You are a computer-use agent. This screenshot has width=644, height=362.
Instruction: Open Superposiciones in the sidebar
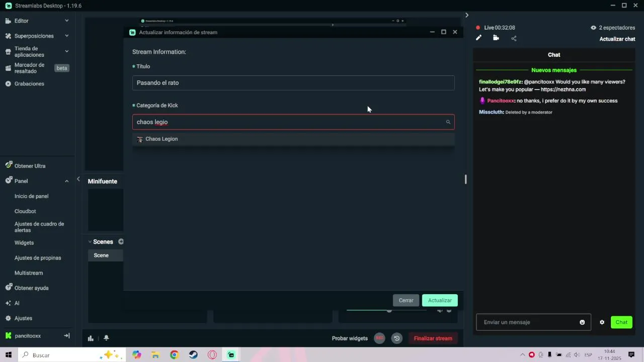click(34, 36)
